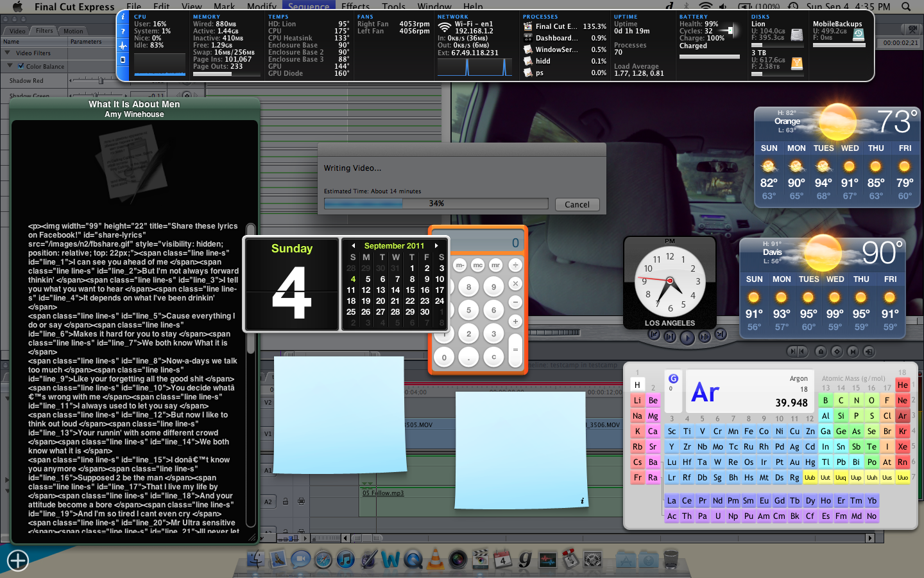Screen dimensions: 924x578
Task: Uncheck the Color Balance filter checkbox
Action: pyautogui.click(x=21, y=66)
